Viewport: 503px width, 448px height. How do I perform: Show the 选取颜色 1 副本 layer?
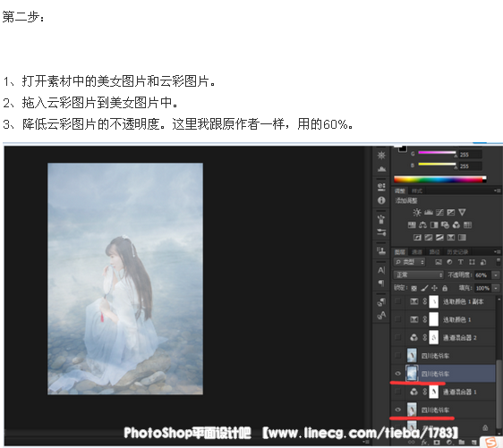(397, 301)
